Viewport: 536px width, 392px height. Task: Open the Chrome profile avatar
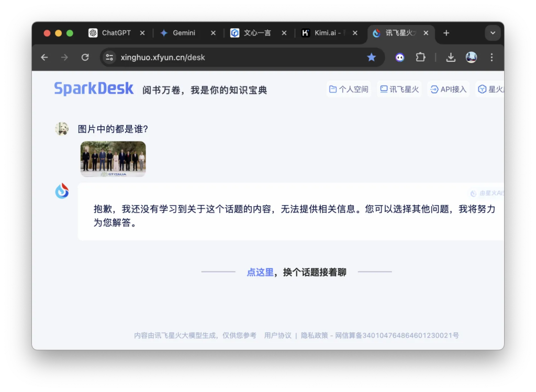[471, 58]
